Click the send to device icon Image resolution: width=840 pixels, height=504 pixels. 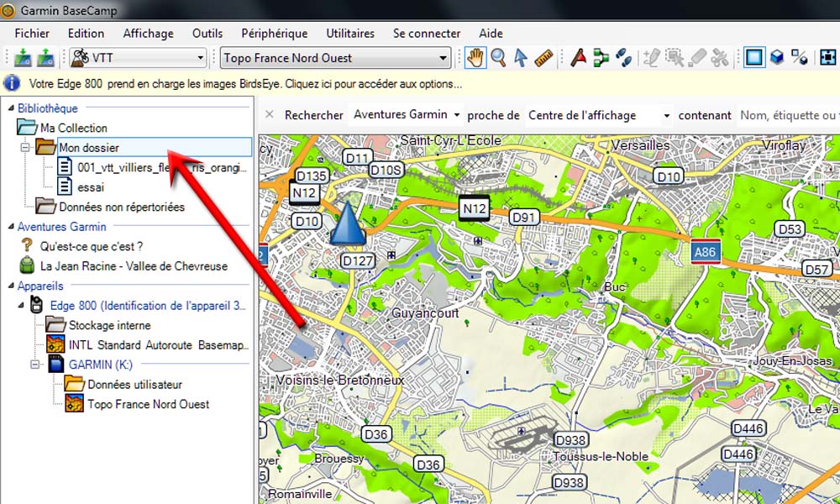[x=23, y=57]
